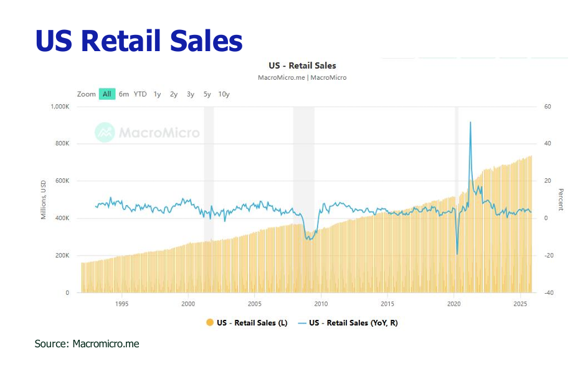The height and width of the screenshot is (371, 588).
Task: Open the "MacroMicro.me | MacroMicro" subtitle link
Action: pyautogui.click(x=302, y=78)
